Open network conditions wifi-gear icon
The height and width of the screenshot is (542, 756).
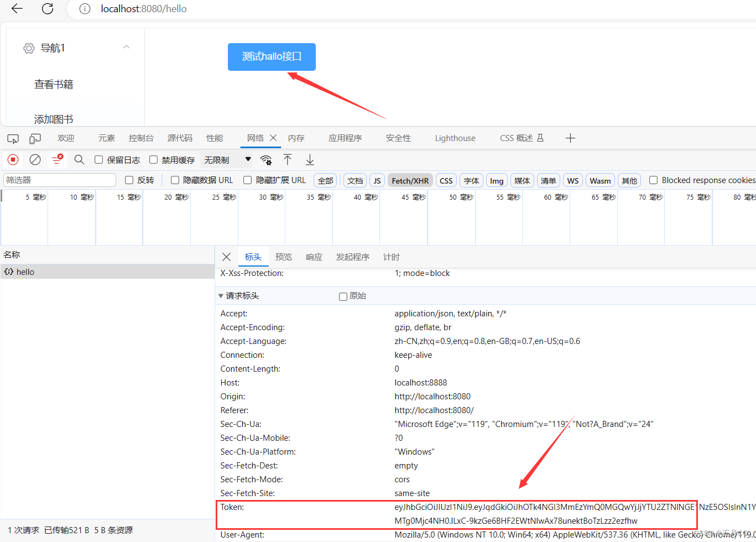266,160
